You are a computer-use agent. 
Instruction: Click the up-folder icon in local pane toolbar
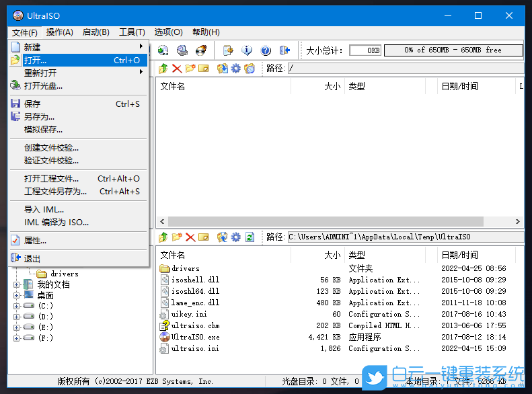pos(163,237)
